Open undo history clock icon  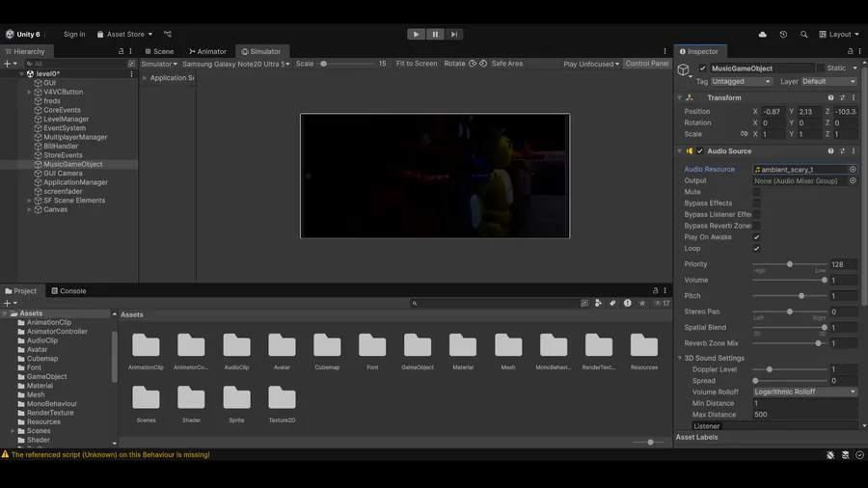783,35
